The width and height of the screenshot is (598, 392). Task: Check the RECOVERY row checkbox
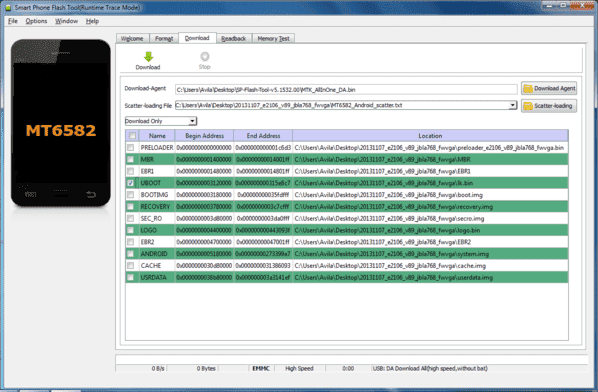point(131,207)
